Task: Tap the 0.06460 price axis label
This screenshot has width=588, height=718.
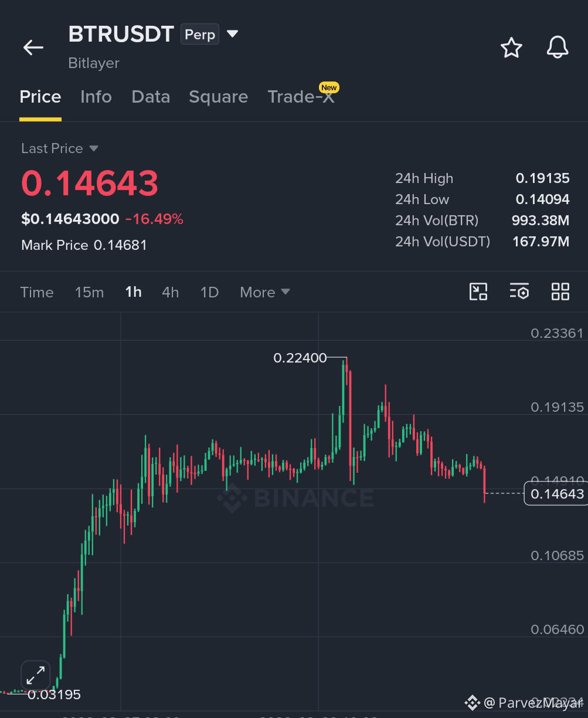Action: pyautogui.click(x=557, y=629)
